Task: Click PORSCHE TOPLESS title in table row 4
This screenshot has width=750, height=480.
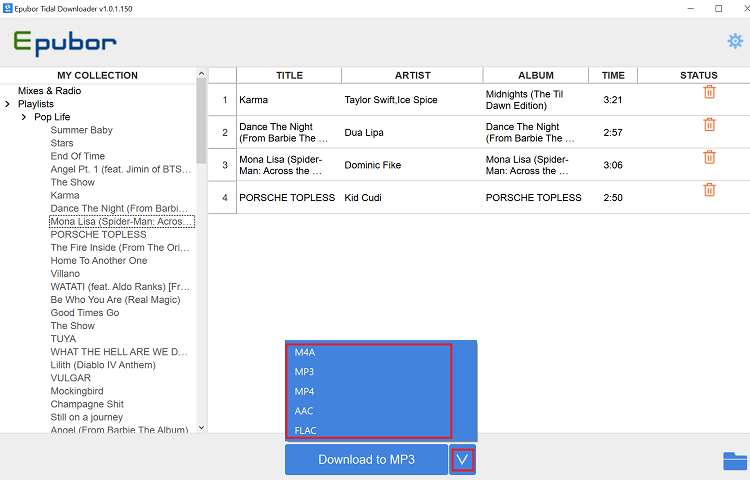Action: [287, 197]
